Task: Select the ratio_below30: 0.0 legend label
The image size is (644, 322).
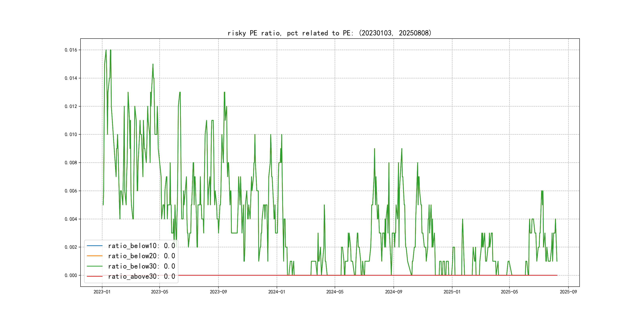Action: (141, 266)
